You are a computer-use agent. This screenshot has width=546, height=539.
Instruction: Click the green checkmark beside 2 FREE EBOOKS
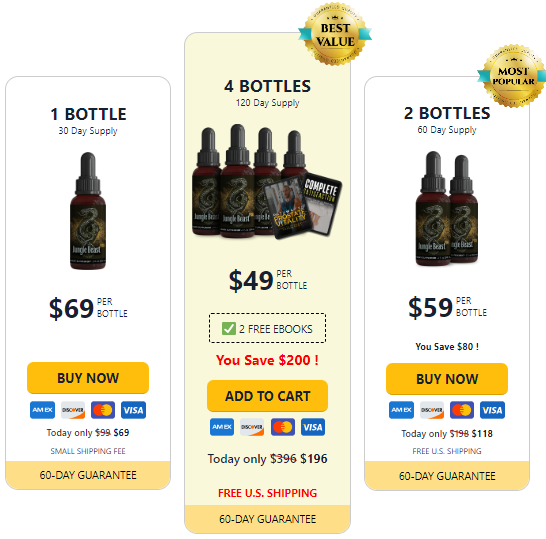(229, 328)
